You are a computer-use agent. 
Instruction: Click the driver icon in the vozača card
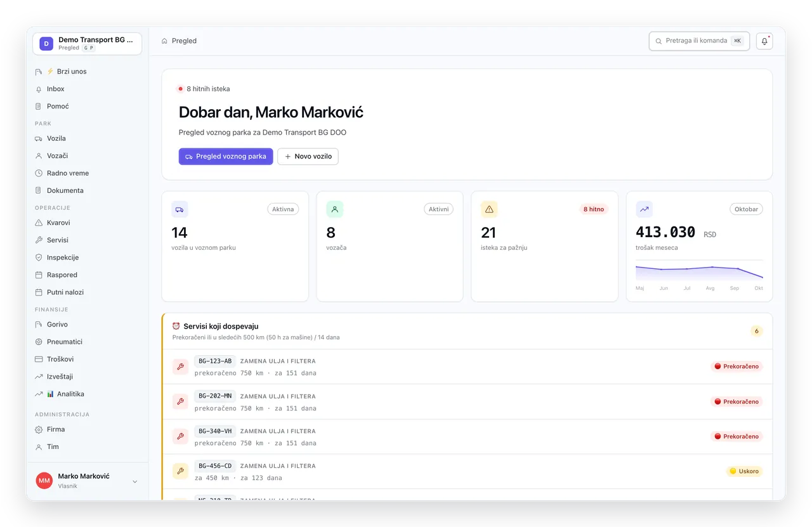334,209
